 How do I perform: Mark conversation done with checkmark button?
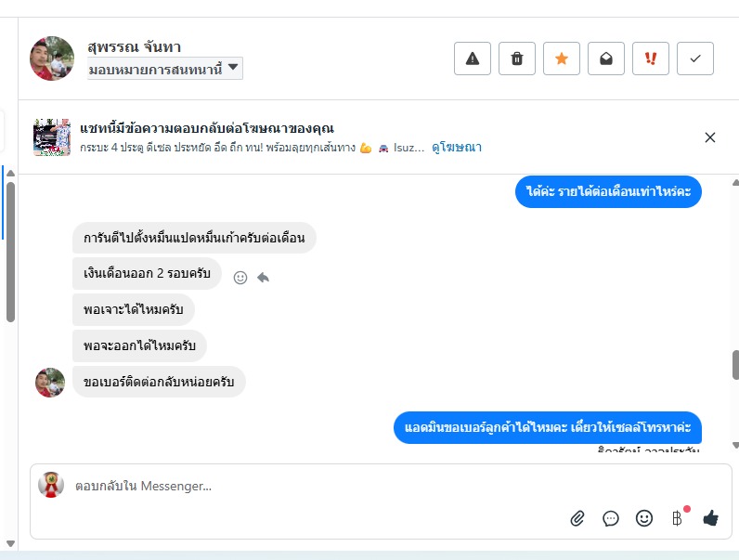coord(695,59)
